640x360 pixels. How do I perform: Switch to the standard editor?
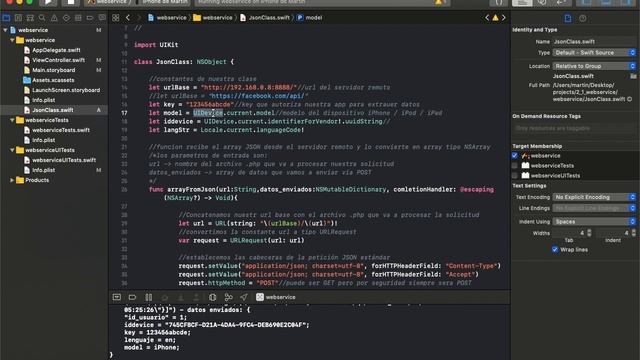522,2
